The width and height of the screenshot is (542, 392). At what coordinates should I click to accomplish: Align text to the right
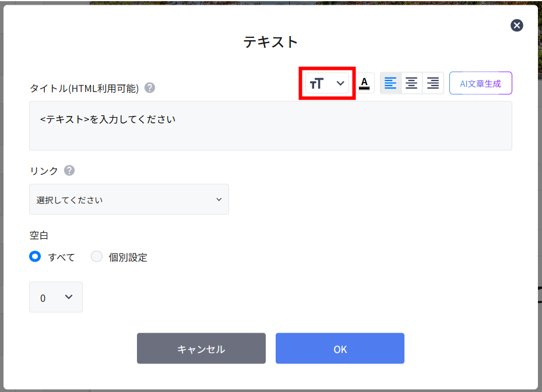tap(433, 83)
